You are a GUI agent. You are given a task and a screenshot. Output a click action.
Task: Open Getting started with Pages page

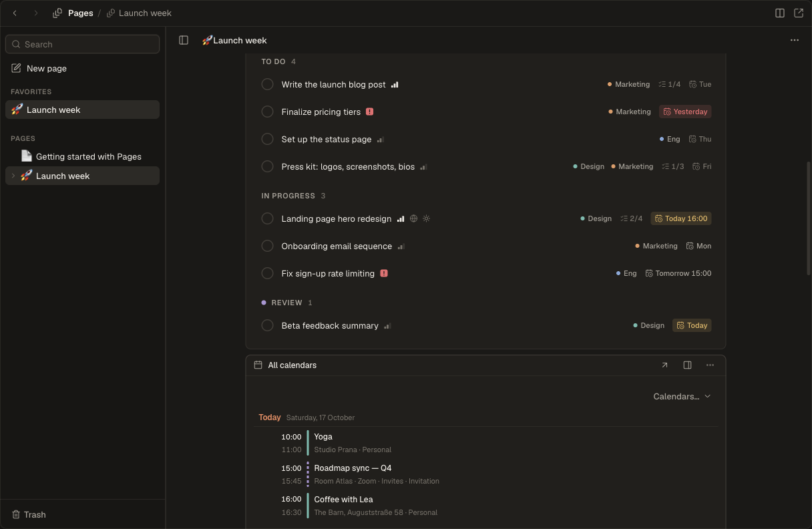[82, 156]
